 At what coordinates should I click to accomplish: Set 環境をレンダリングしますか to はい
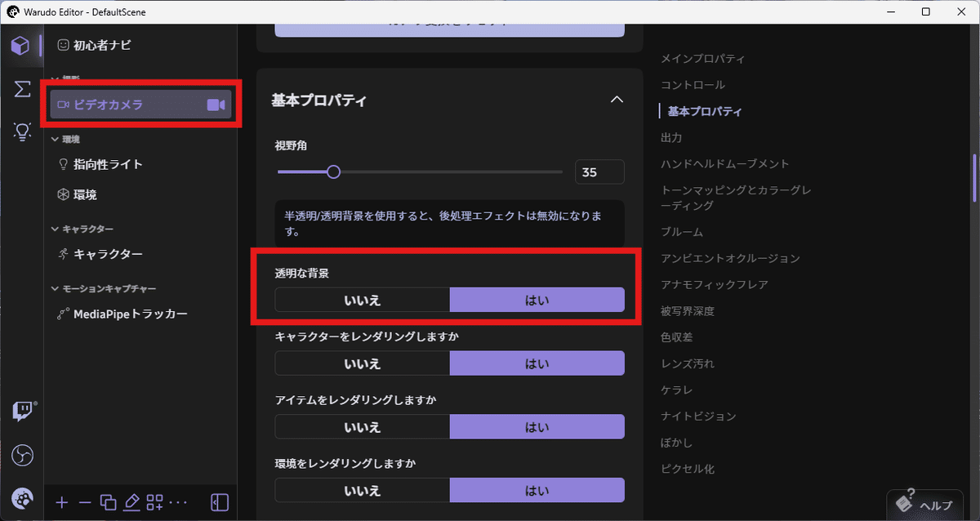[537, 490]
